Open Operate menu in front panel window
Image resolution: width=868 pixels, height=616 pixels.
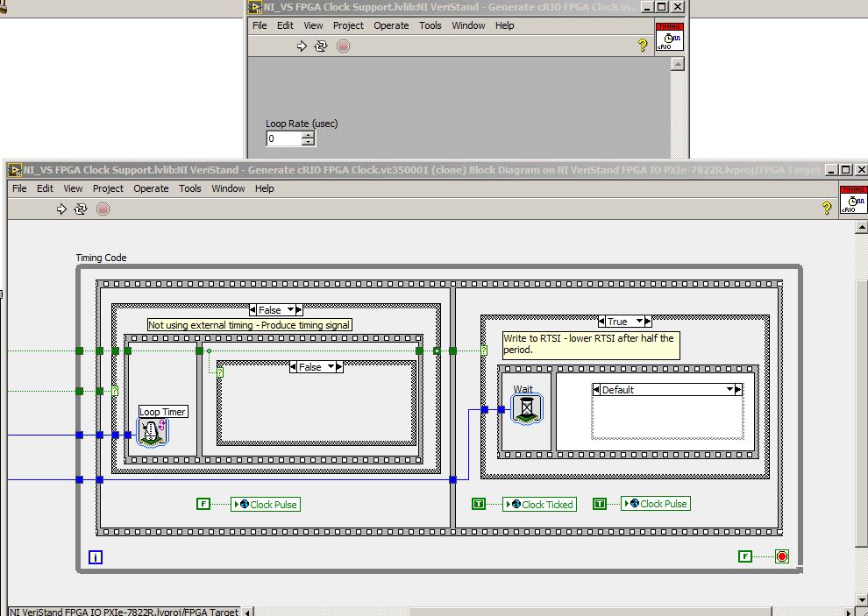391,25
